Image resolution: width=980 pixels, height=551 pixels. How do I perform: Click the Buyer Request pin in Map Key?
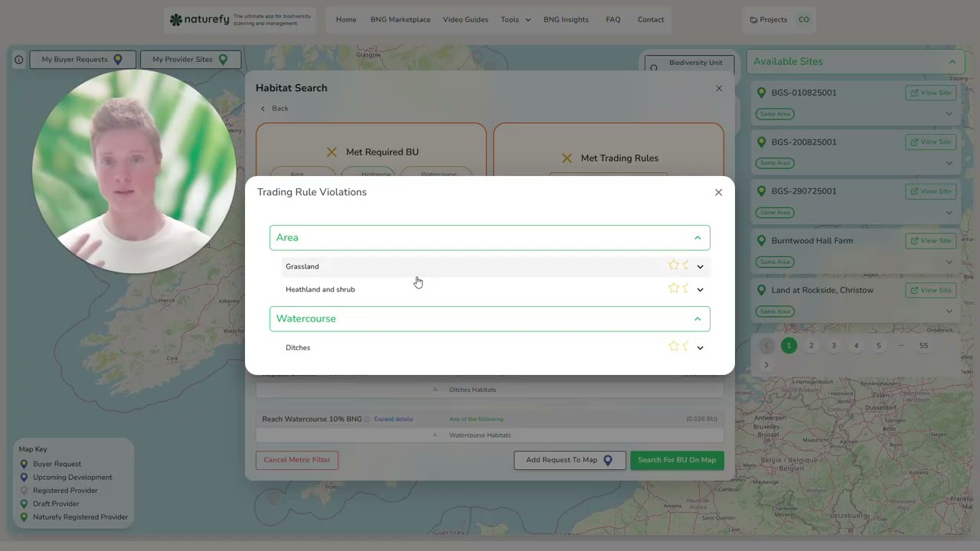(24, 464)
